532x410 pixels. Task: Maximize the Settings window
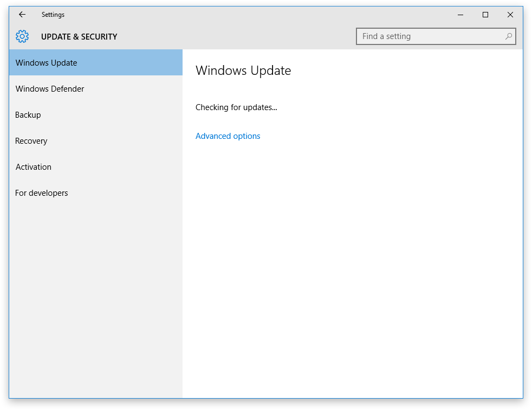tap(485, 15)
